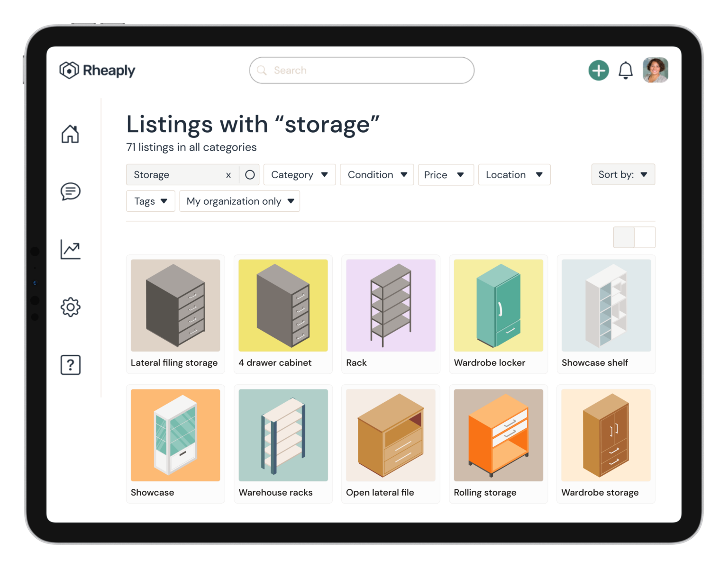Expand the Condition filter

(x=377, y=174)
